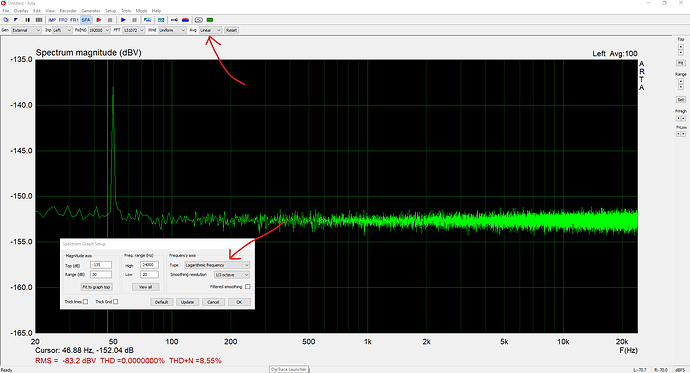This screenshot has width=690, height=373.
Task: Click the green display icon
Action: pos(210,20)
